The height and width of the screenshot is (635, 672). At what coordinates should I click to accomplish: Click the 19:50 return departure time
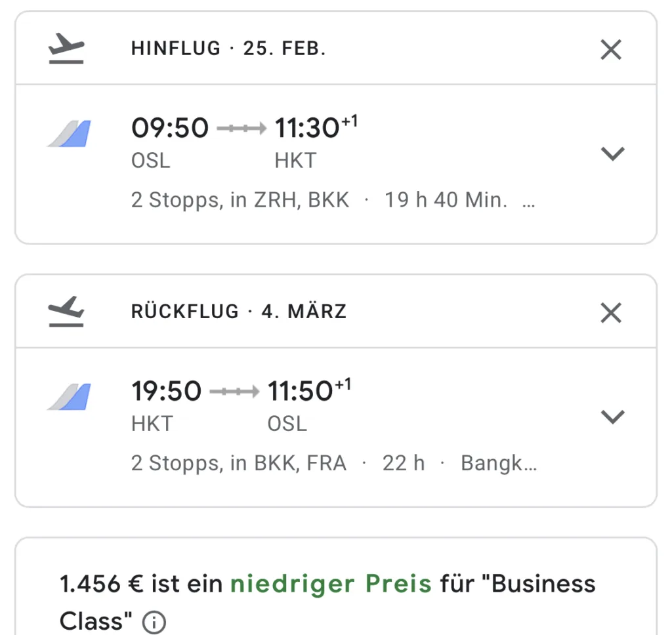167,392
